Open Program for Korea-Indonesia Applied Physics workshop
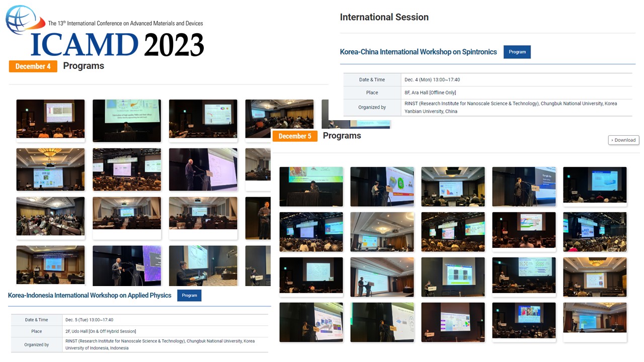Viewport: 644px width, 362px height. (x=189, y=295)
